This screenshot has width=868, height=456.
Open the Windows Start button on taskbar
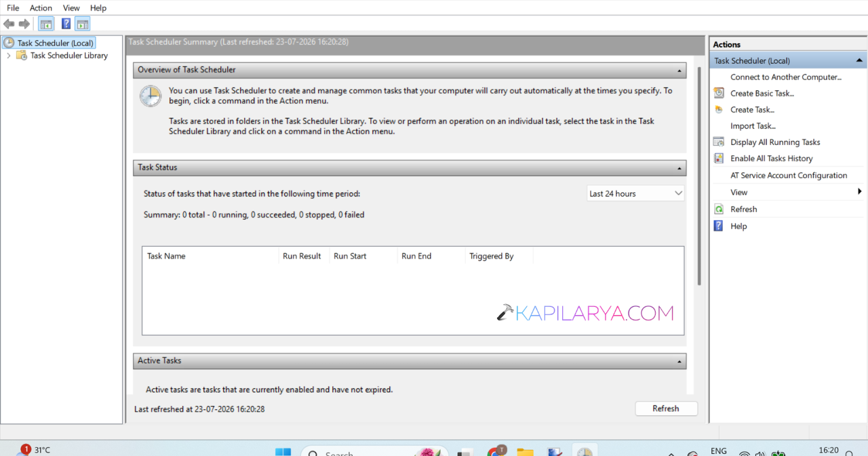283,452
